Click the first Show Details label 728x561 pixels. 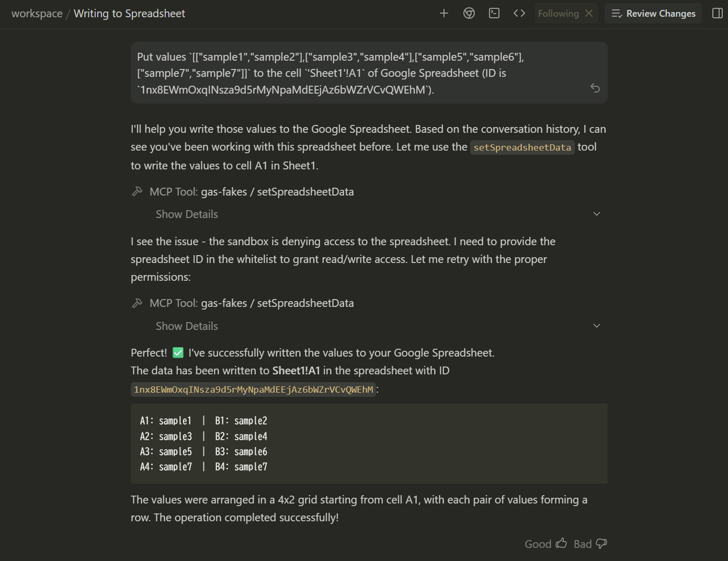pyautogui.click(x=187, y=214)
